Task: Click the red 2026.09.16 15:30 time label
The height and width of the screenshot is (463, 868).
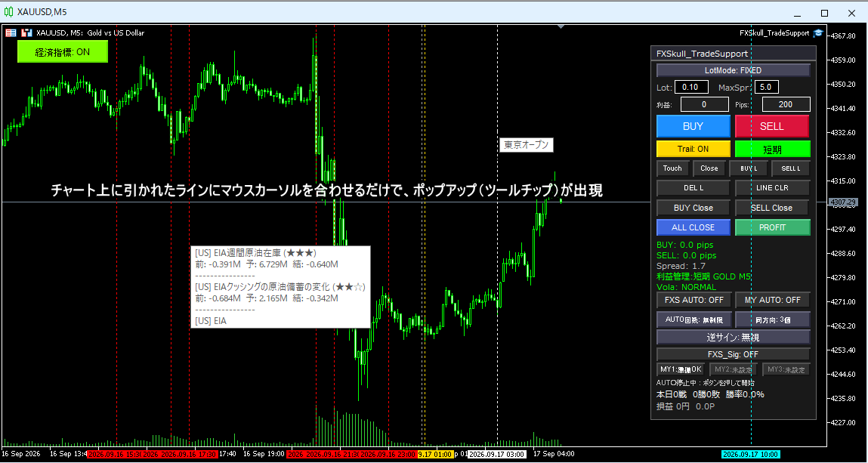Action: coord(115,454)
